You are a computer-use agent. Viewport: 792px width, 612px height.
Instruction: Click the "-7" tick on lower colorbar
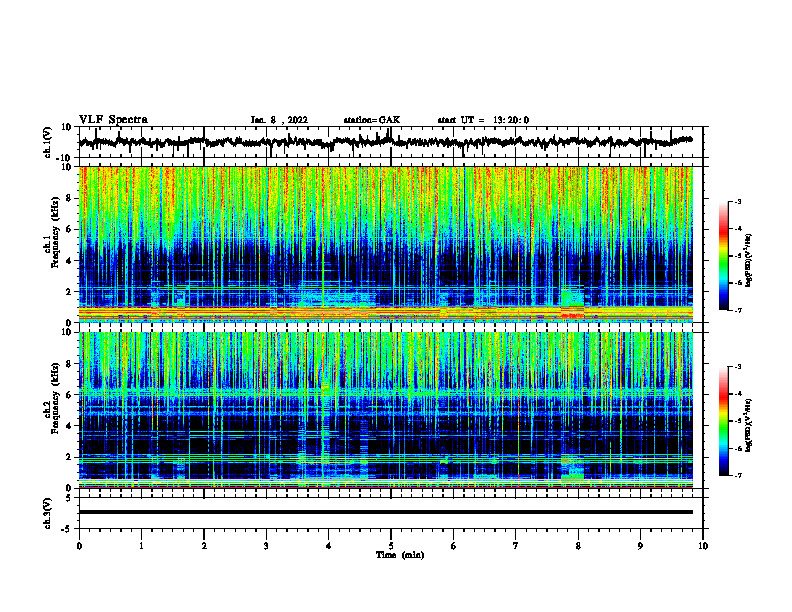coord(738,476)
